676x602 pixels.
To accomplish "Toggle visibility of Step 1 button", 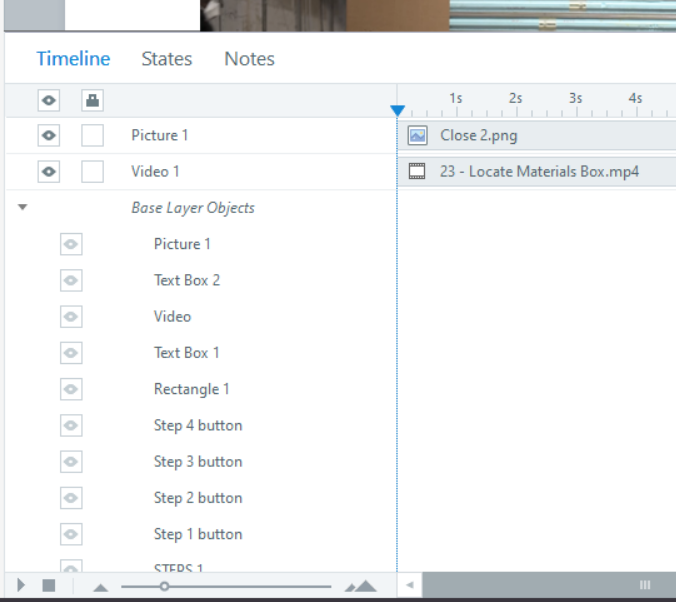I will point(71,534).
